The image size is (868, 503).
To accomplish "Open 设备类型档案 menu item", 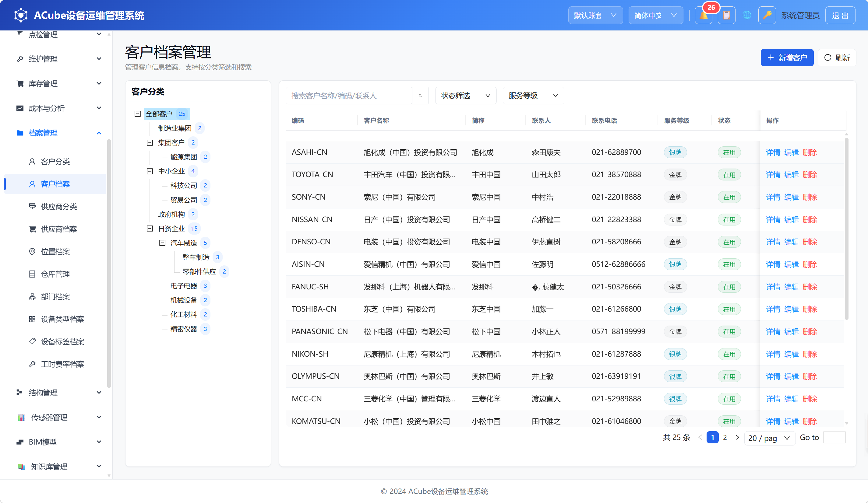I will pyautogui.click(x=55, y=319).
